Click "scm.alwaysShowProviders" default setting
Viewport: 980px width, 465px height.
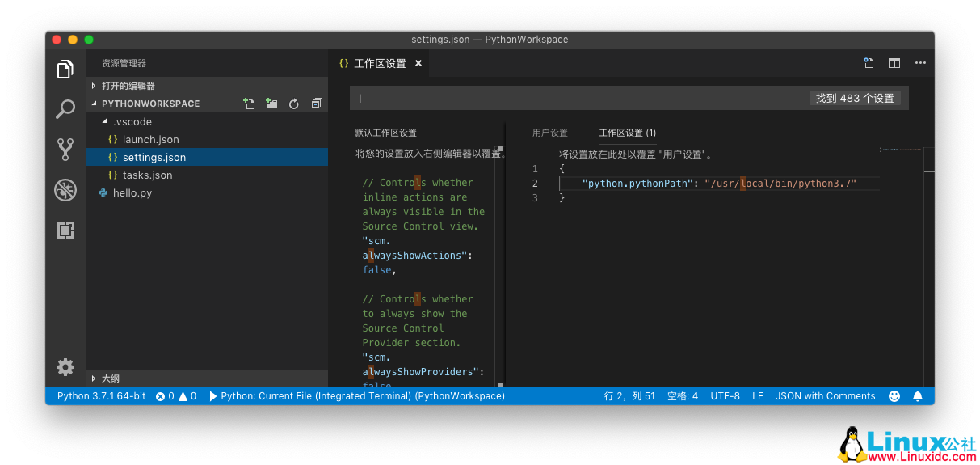pos(423,365)
